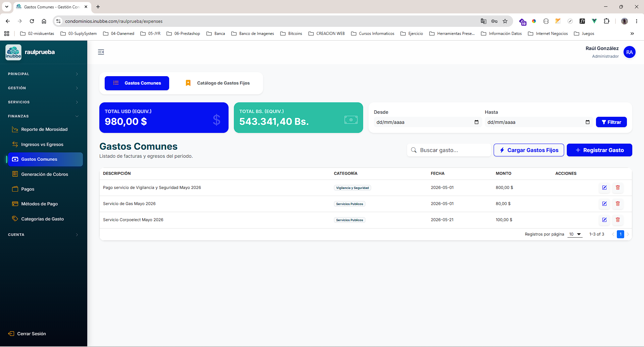Open Generación de Cobros menu item
This screenshot has width=644, height=347.
click(44, 174)
